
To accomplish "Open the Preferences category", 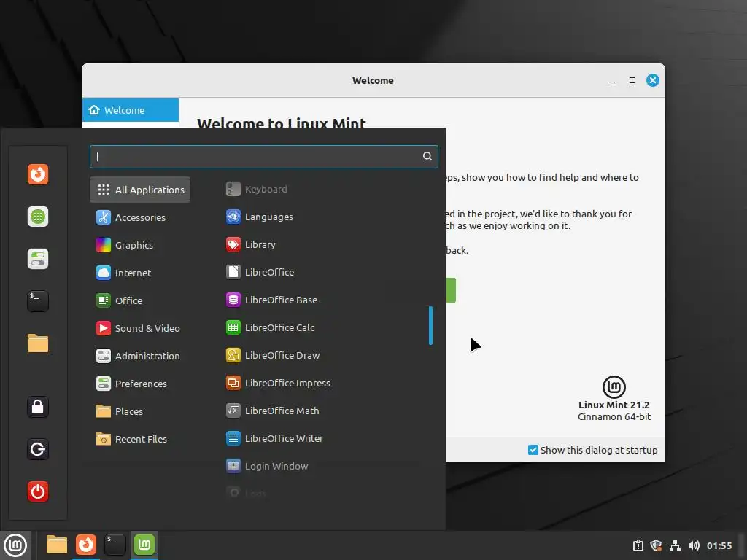I will 140,384.
